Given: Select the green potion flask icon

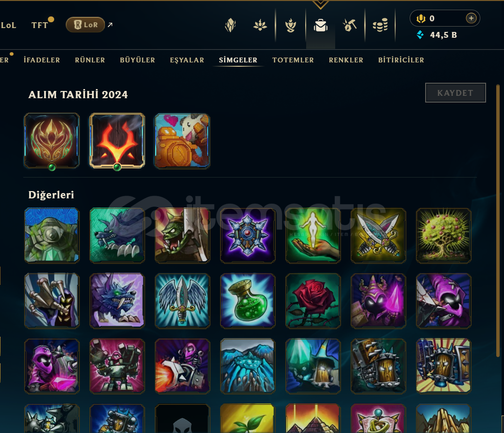Looking at the screenshot, I should [248, 301].
